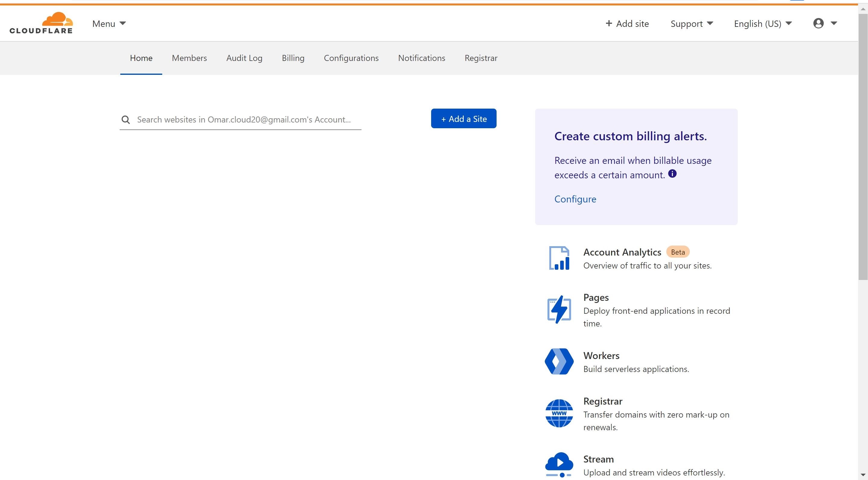
Task: Go to the Configurations tab
Action: (x=351, y=58)
